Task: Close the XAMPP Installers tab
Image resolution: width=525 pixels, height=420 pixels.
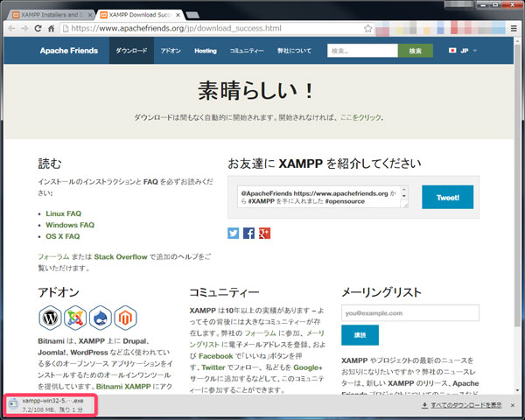Action: tap(90, 15)
